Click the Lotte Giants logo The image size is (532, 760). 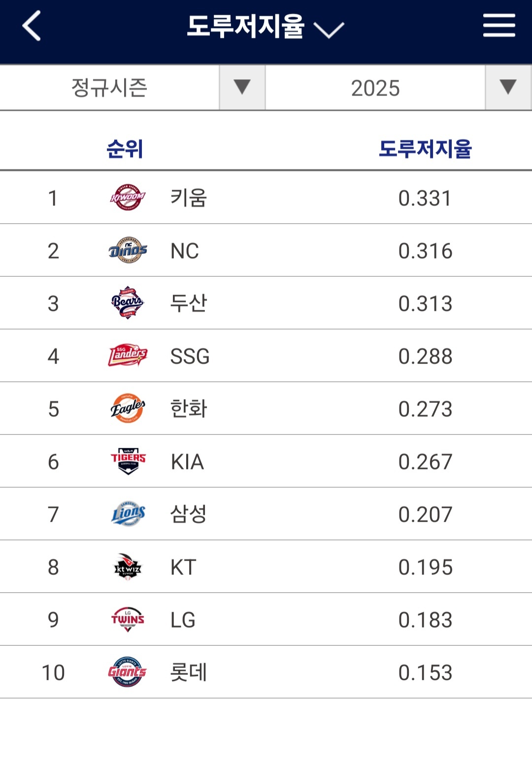pos(128,672)
